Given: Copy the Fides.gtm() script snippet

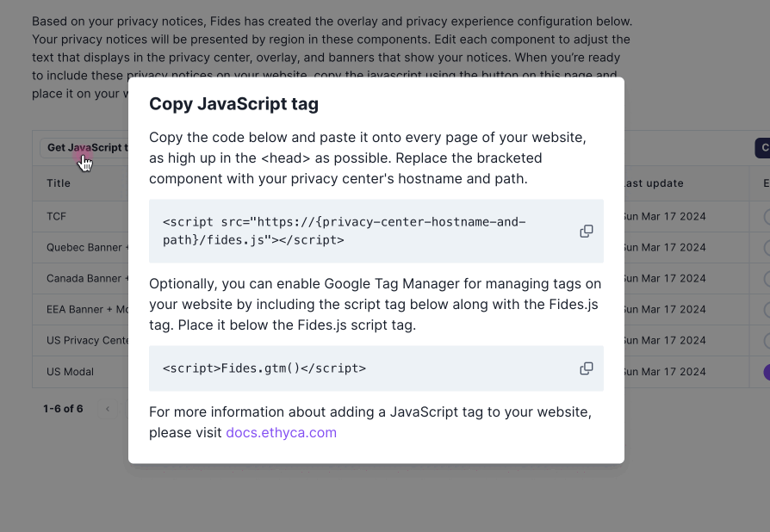Looking at the screenshot, I should pyautogui.click(x=587, y=368).
